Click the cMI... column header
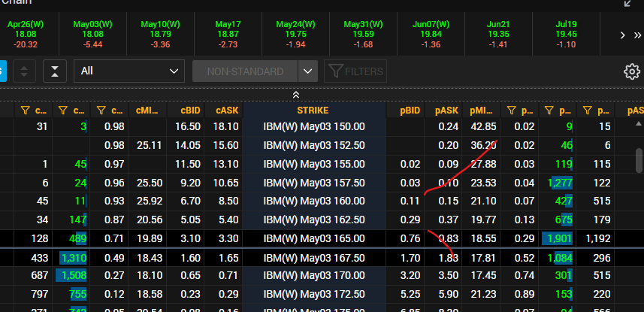 coord(147,111)
